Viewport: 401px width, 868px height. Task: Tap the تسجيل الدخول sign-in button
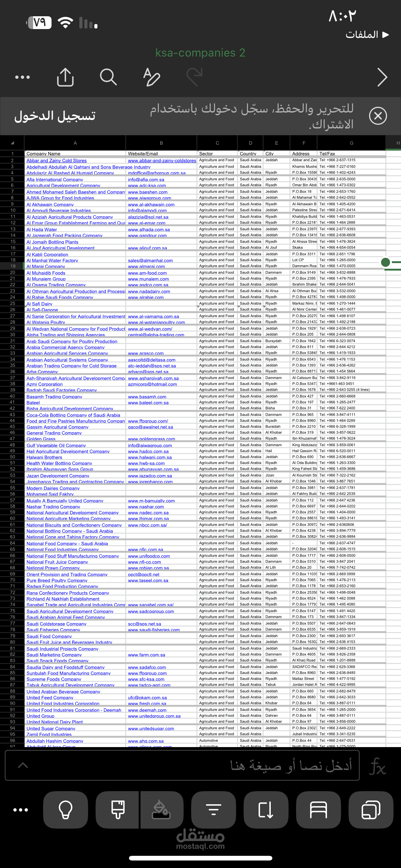pyautogui.click(x=55, y=116)
